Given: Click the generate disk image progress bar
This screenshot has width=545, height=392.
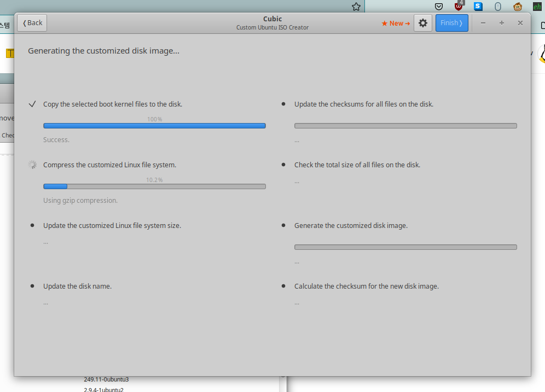Looking at the screenshot, I should click(x=405, y=247).
